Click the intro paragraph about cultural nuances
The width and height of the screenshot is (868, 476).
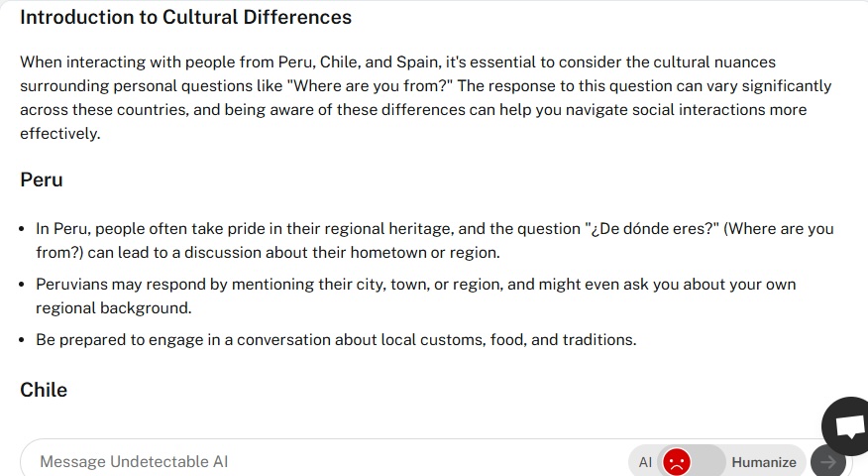[x=426, y=97]
